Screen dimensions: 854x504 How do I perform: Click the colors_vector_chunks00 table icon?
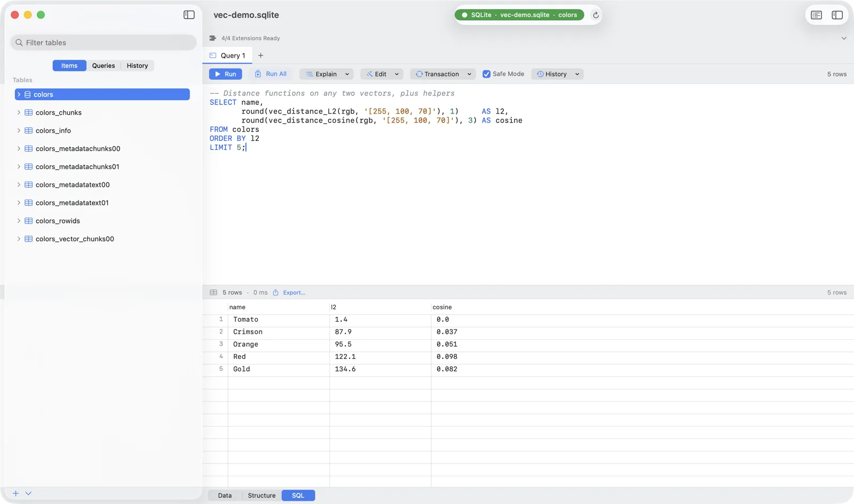[29, 239]
